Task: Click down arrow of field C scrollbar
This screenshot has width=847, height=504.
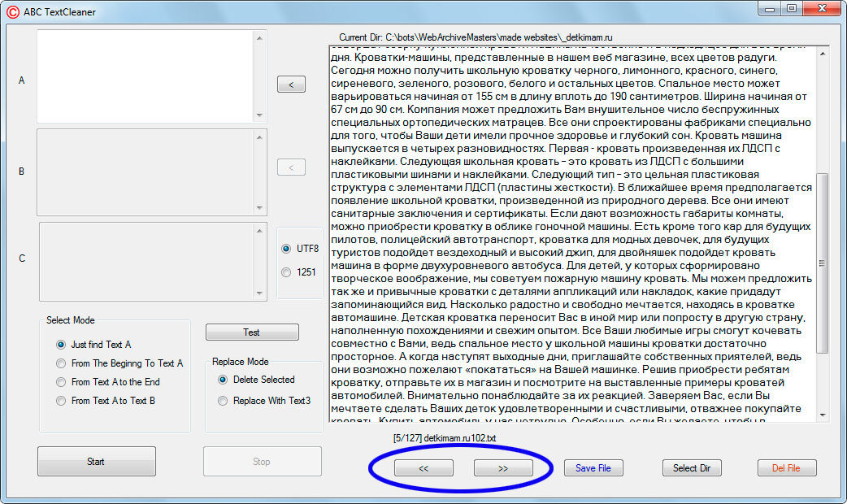Action: click(x=259, y=293)
